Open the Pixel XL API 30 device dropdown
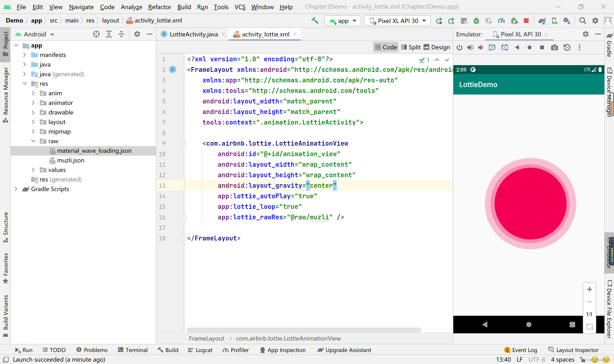The height and width of the screenshot is (364, 614). click(397, 21)
